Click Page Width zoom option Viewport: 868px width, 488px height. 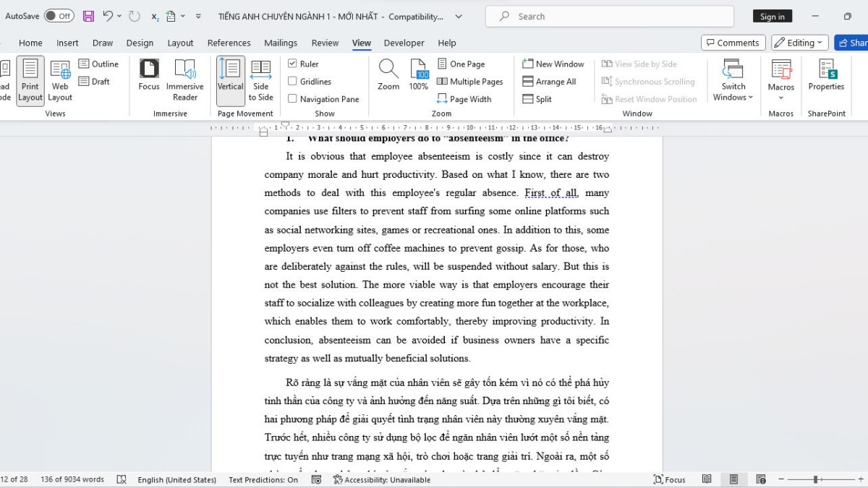tap(467, 98)
